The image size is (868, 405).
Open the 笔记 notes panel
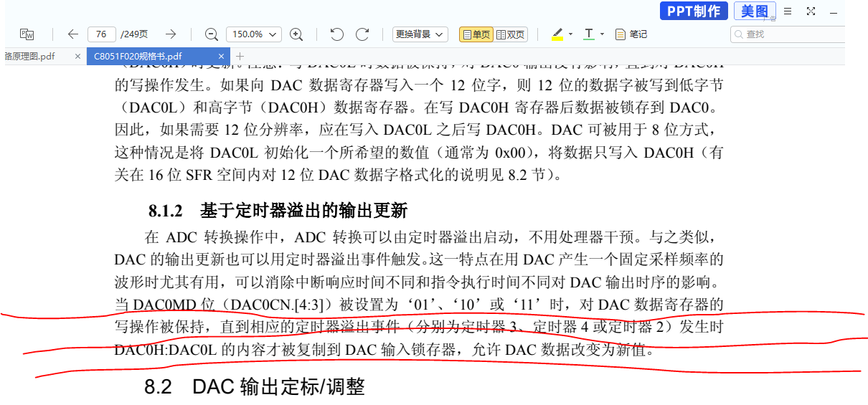(x=631, y=34)
